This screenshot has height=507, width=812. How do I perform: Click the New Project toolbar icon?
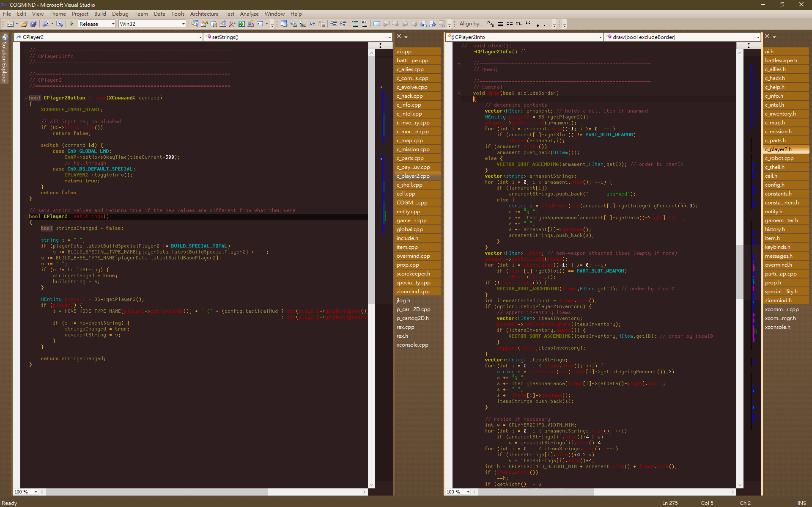[x=10, y=24]
